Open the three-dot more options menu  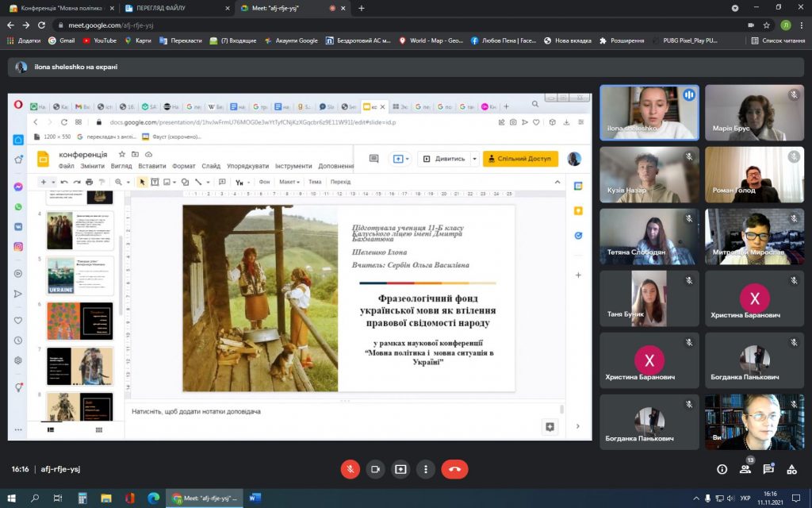[426, 469]
